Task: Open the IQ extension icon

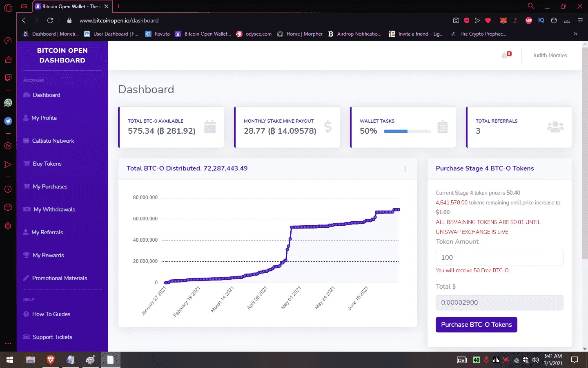Action: pyautogui.click(x=541, y=20)
